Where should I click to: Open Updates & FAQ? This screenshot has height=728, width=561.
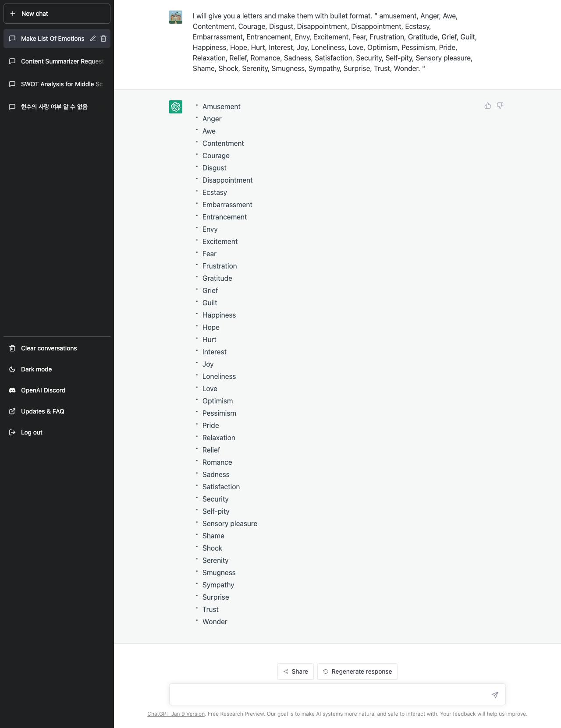pyautogui.click(x=57, y=411)
